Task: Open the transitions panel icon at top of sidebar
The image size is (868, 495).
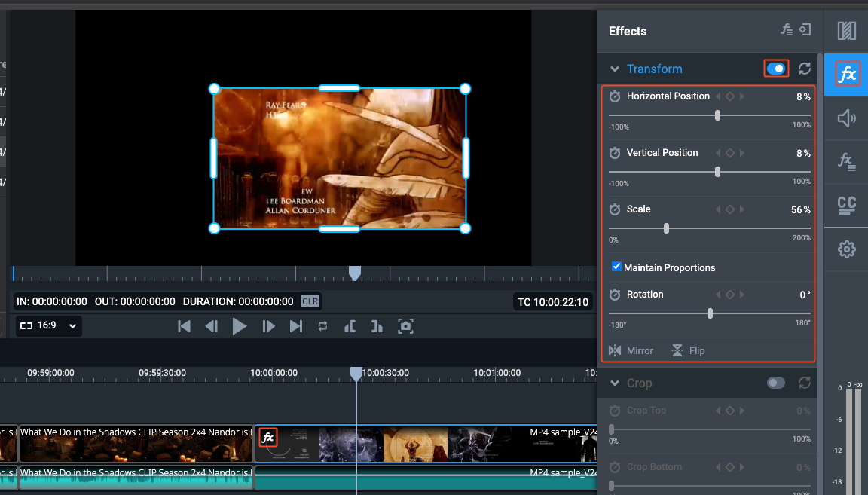Action: click(x=846, y=31)
